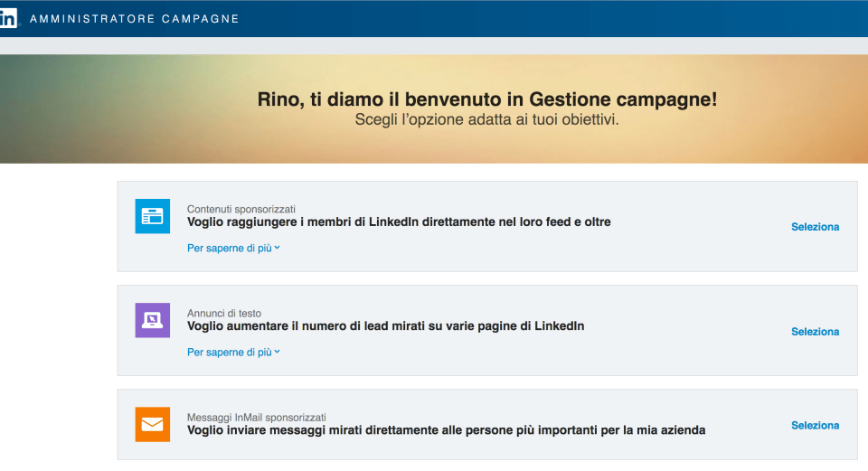Click the 'Annunci di testo' label
Image resolution: width=868 pixels, height=471 pixels.
[223, 313]
